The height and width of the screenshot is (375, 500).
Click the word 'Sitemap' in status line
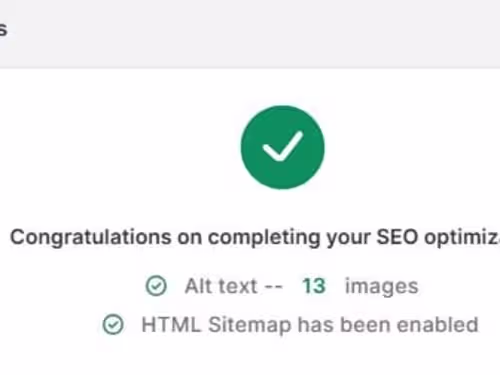coord(250,325)
